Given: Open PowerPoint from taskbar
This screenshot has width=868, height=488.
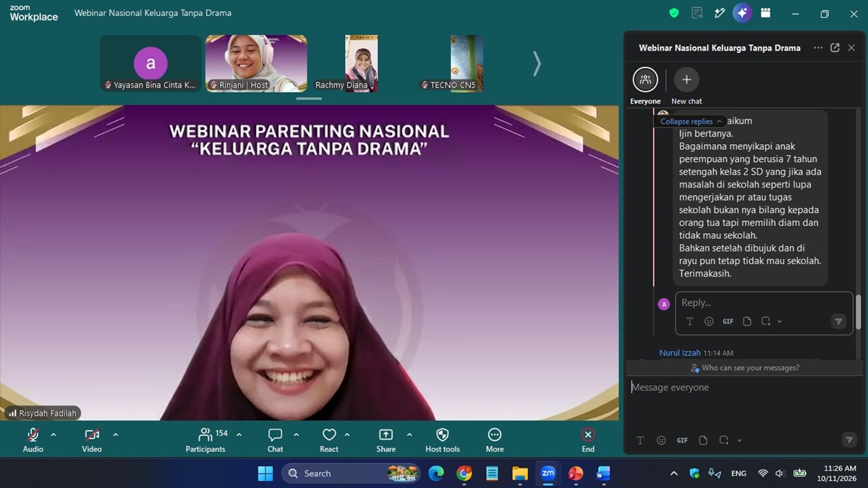Looking at the screenshot, I should (576, 474).
